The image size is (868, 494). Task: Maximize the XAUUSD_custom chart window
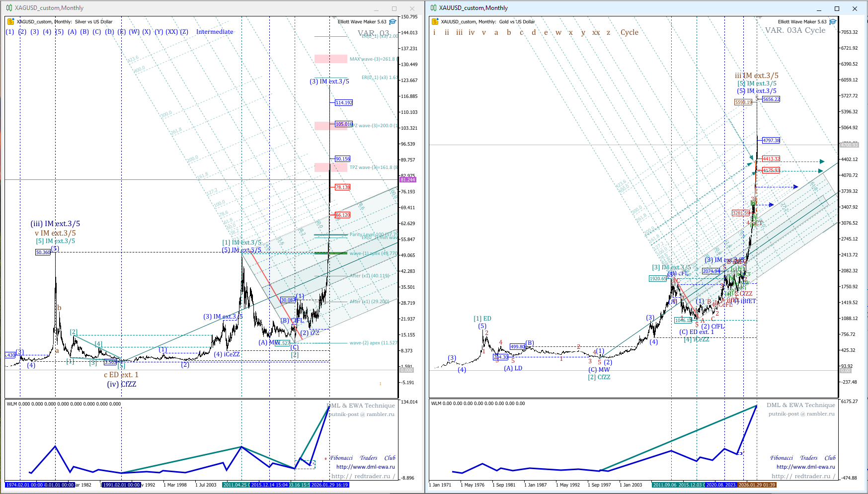[x=837, y=8]
